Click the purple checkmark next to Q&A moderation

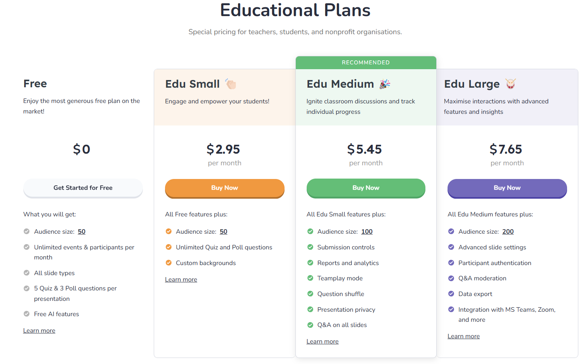click(x=451, y=278)
